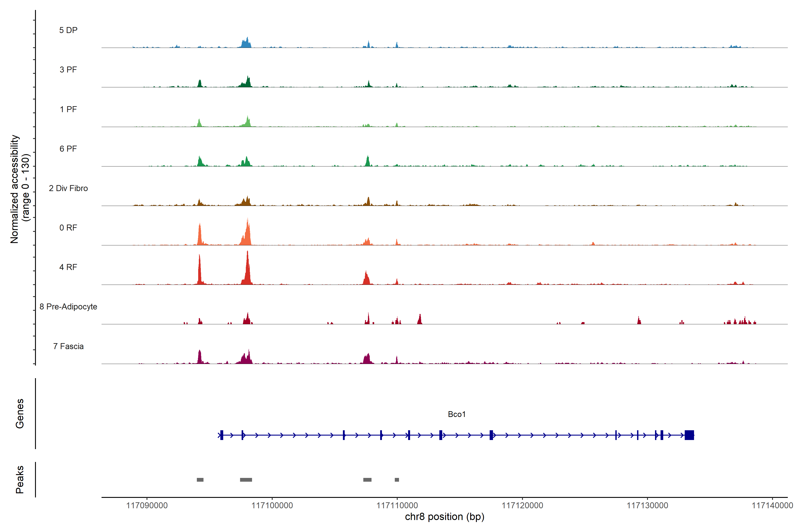This screenshot has height=532, width=798.
Task: Click the 5 DP track label
Action: point(68,30)
